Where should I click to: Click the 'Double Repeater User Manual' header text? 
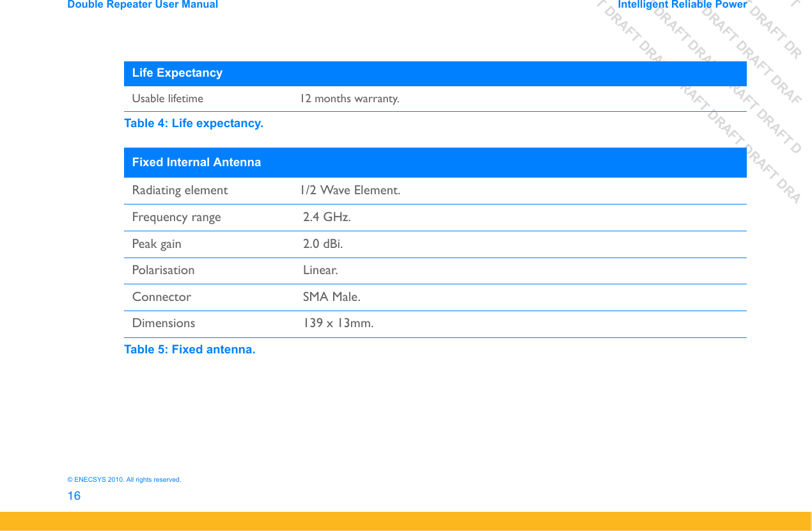[x=143, y=4]
